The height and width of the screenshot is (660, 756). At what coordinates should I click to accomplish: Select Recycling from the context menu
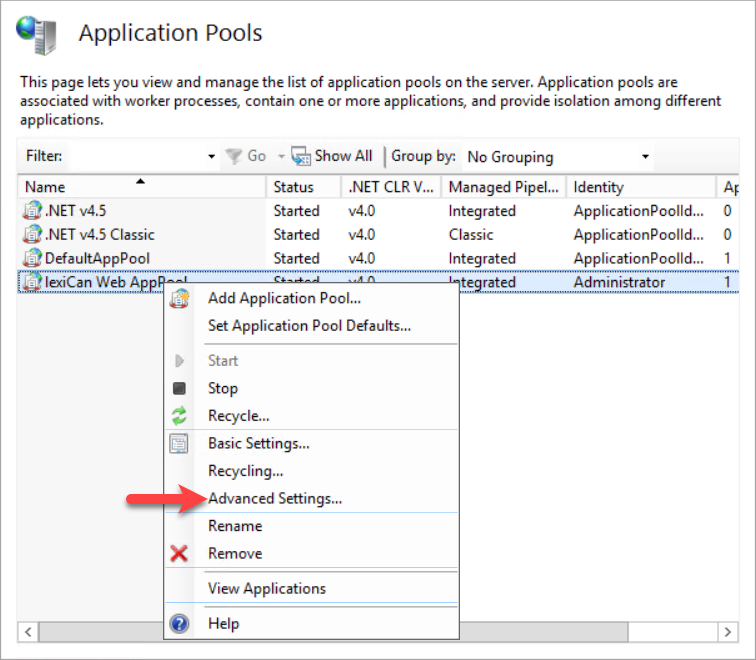point(245,470)
